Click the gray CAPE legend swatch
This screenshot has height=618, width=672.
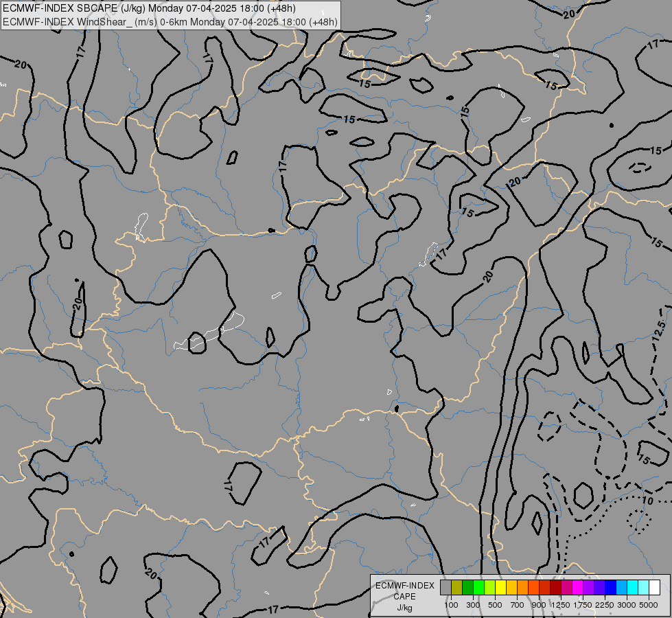click(445, 587)
